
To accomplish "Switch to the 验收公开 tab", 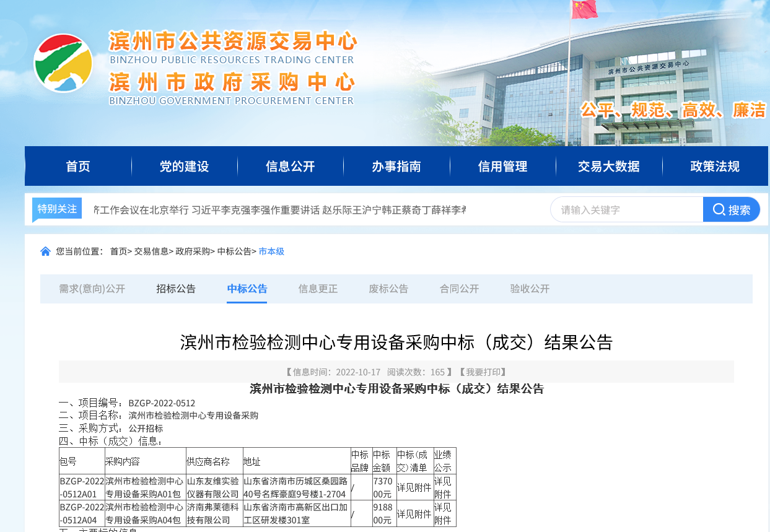I will coord(530,289).
